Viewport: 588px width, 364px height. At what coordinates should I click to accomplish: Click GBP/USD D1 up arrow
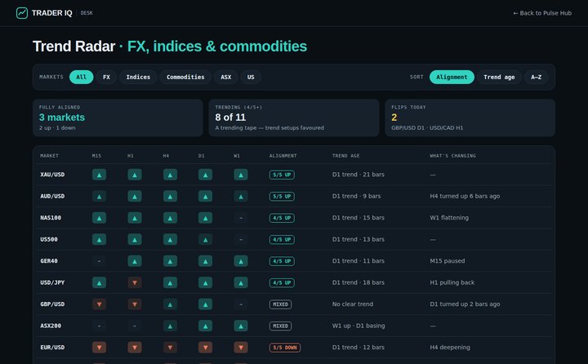coord(205,304)
